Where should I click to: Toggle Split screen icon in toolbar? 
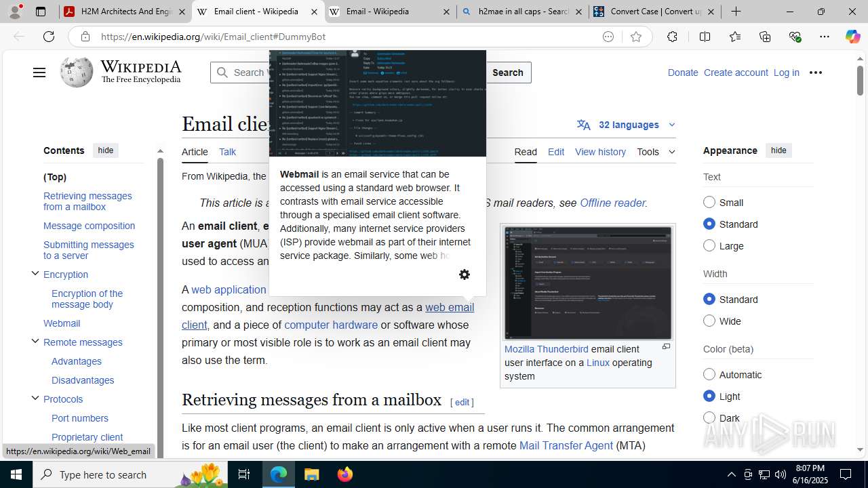click(705, 37)
